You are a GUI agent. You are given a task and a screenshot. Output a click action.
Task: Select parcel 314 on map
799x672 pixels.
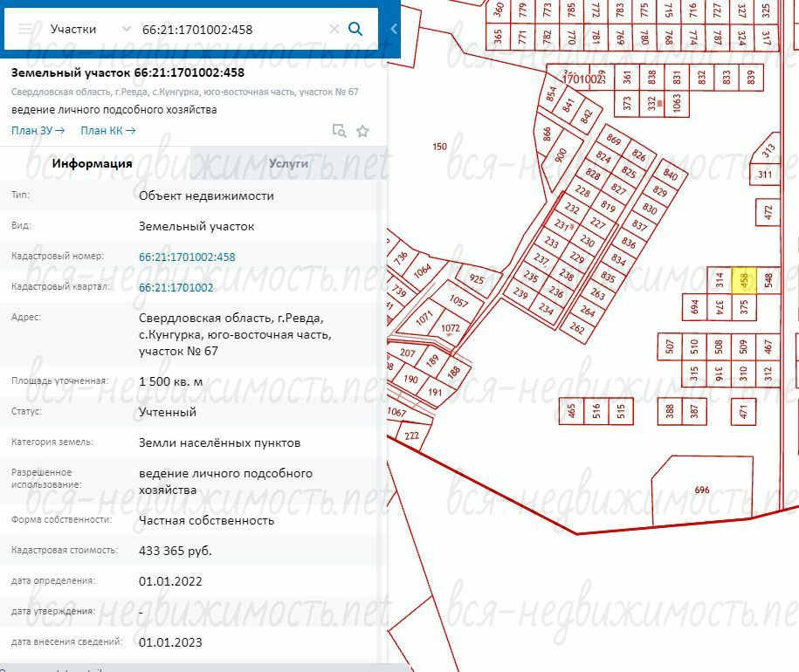coord(720,280)
